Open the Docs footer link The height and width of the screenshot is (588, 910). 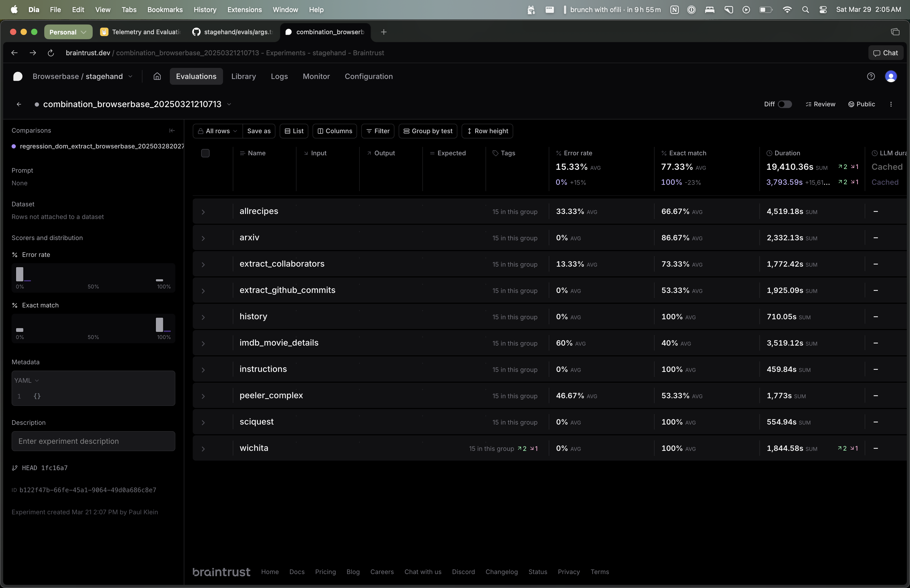tap(297, 572)
